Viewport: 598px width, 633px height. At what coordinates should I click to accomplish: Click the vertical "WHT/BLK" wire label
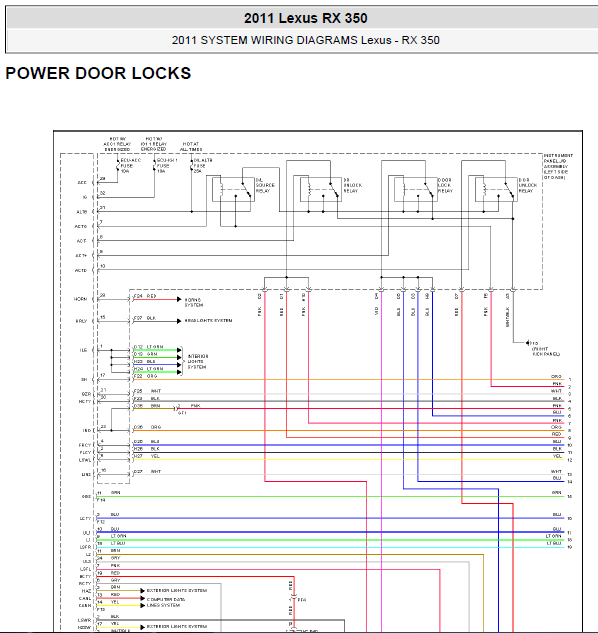[508, 316]
